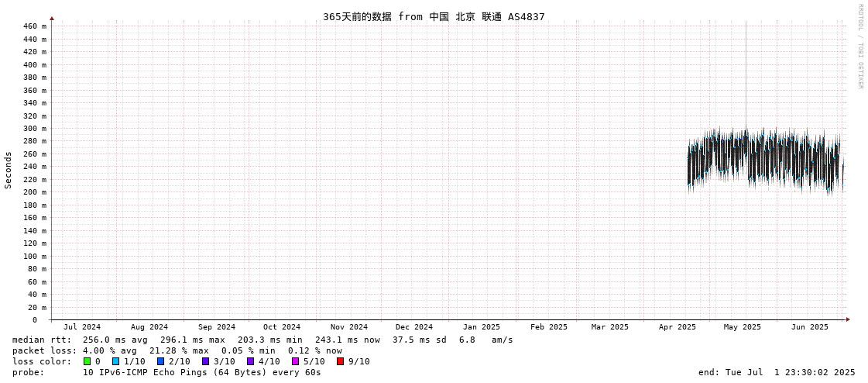Click the 203.3 ms min rtt value
Image resolution: width=868 pixels, height=383 pixels.
pos(270,340)
